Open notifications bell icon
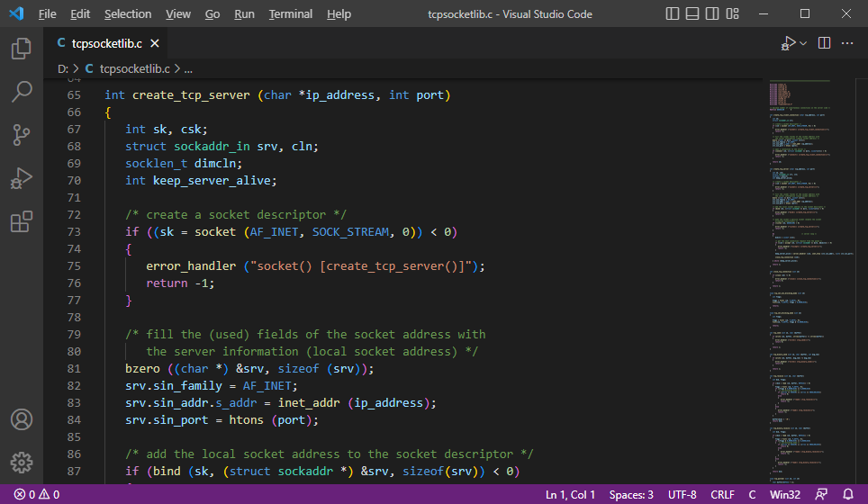 [x=847, y=495]
